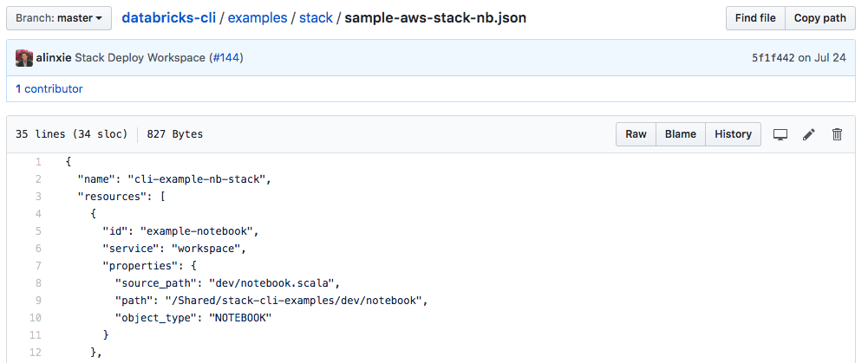
Task: Click the pencil edit file icon
Action: [809, 134]
